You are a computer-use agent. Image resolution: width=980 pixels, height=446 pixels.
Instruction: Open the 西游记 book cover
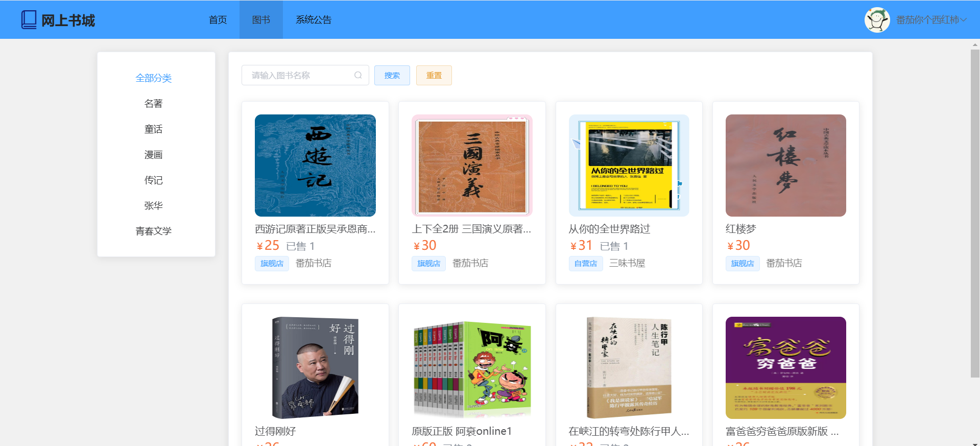315,166
